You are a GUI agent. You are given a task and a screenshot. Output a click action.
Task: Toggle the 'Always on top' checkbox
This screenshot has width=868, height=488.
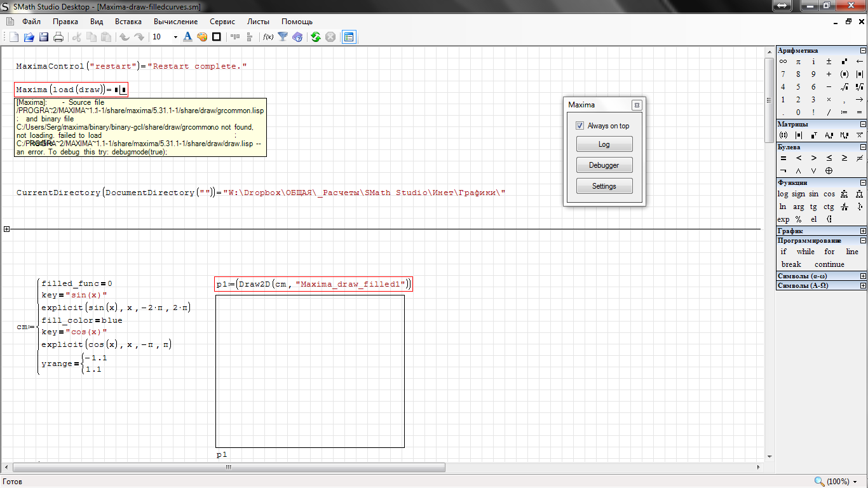pyautogui.click(x=580, y=126)
